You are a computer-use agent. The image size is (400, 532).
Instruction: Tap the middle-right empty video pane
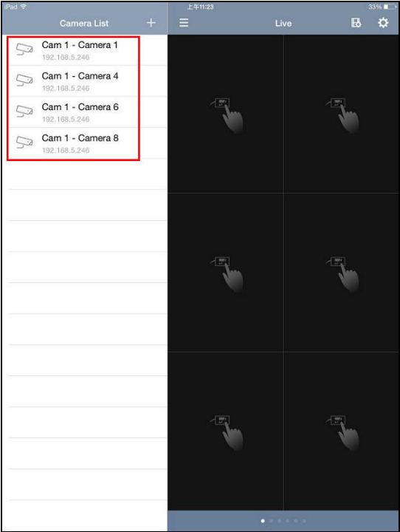pos(341,273)
